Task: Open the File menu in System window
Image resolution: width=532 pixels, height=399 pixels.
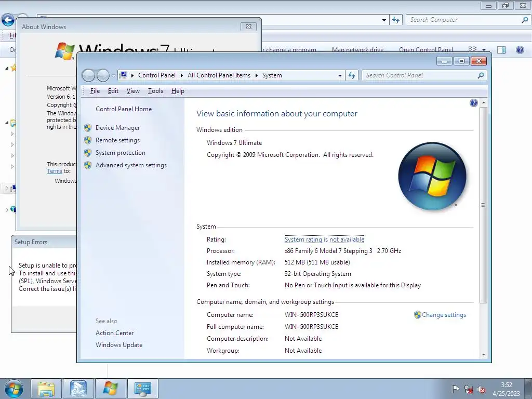Action: click(95, 91)
